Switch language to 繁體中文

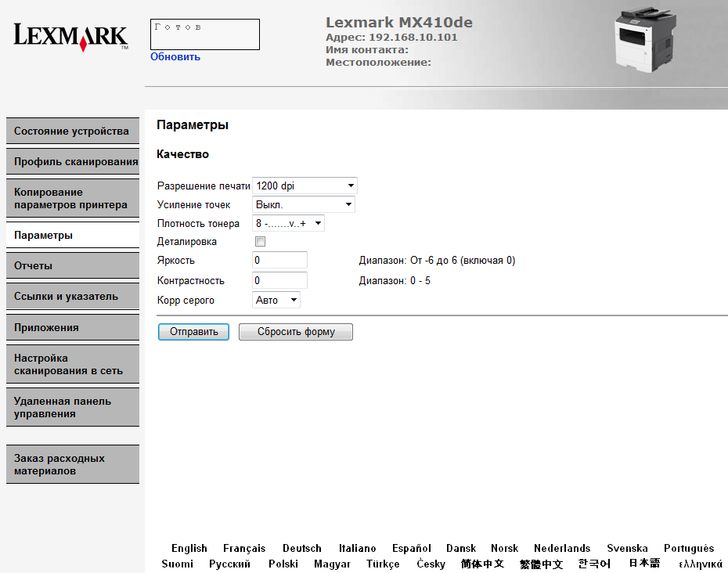[542, 564]
